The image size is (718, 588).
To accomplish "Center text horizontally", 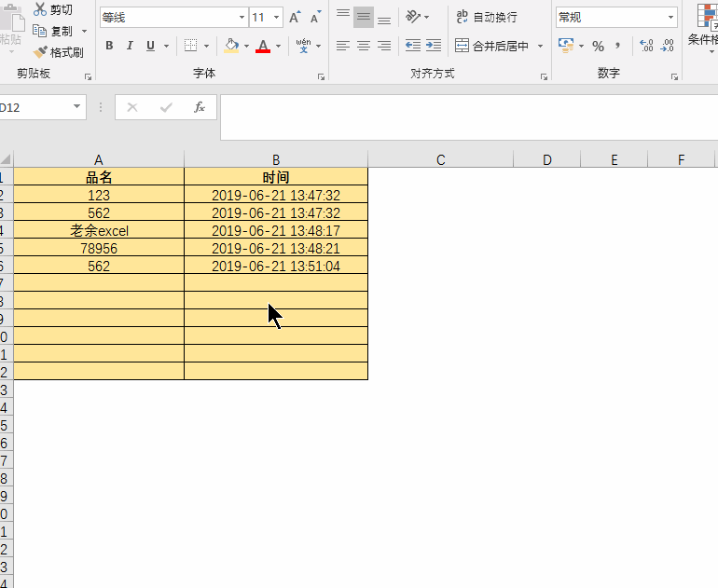I will pos(364,46).
